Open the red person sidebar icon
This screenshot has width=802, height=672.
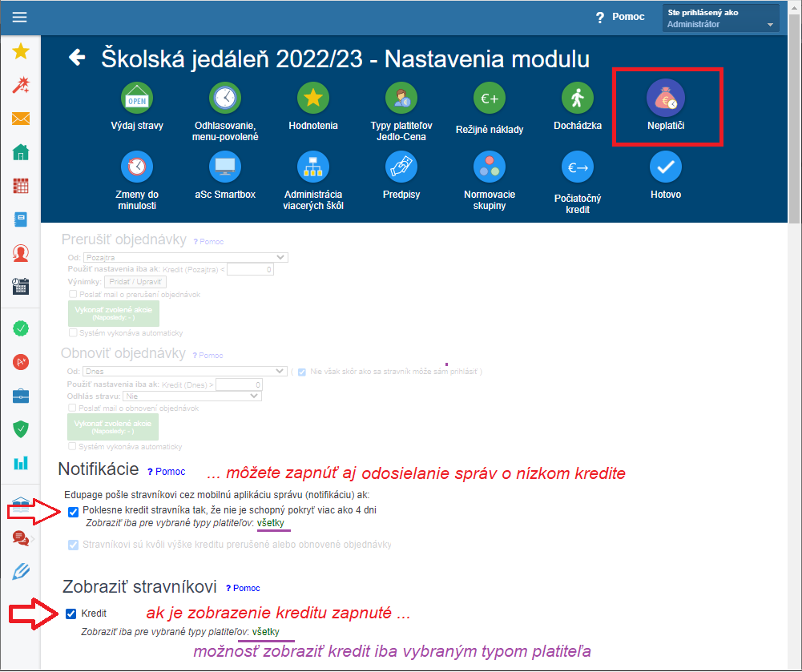[x=21, y=253]
